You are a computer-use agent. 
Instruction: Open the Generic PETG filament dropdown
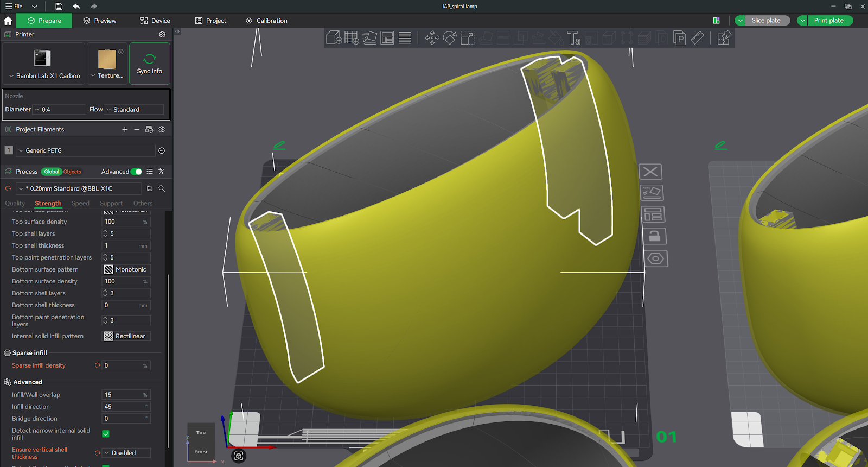tap(86, 150)
